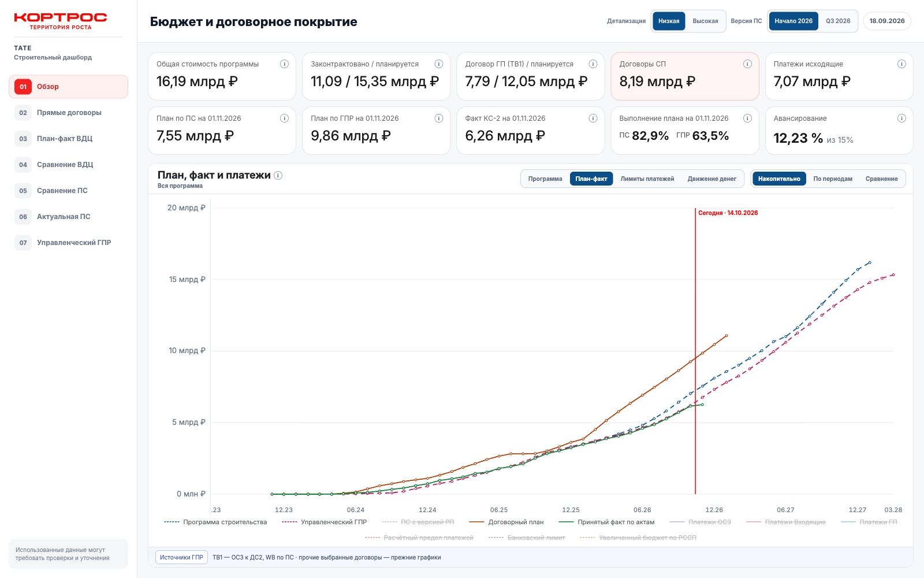Select Накопительно display mode
This screenshot has width=924, height=578.
(x=779, y=179)
